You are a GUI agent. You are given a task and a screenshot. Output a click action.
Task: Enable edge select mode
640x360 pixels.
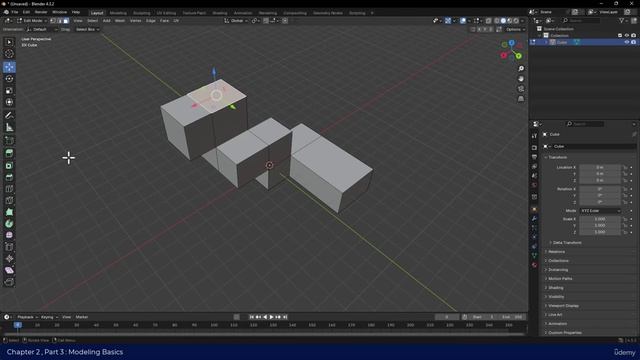pyautogui.click(x=60, y=20)
